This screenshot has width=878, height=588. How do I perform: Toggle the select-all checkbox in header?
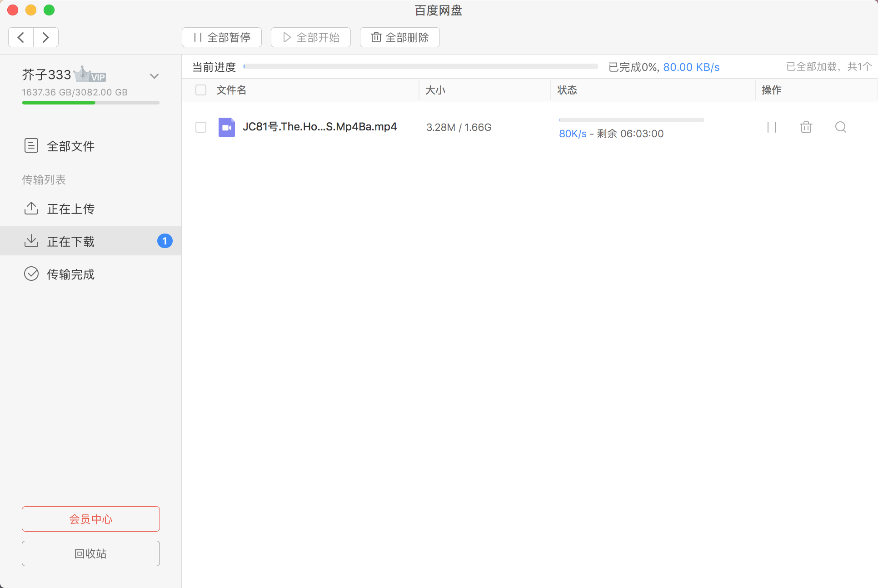click(201, 90)
